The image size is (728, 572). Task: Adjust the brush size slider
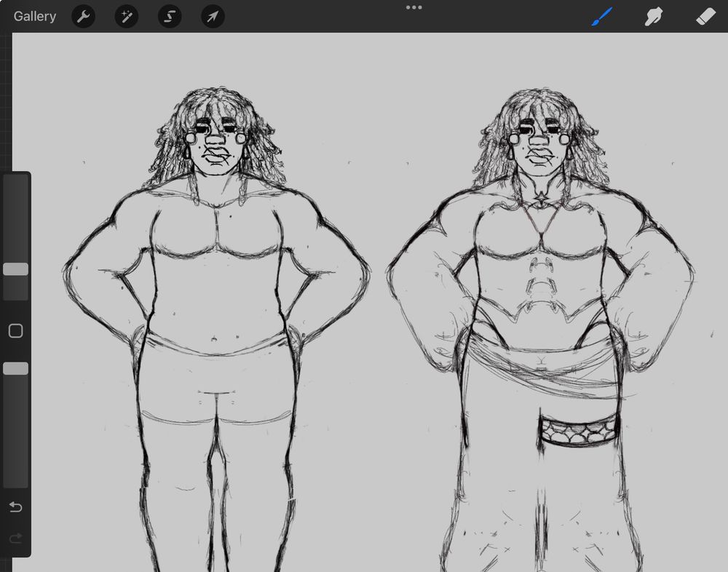[x=15, y=269]
